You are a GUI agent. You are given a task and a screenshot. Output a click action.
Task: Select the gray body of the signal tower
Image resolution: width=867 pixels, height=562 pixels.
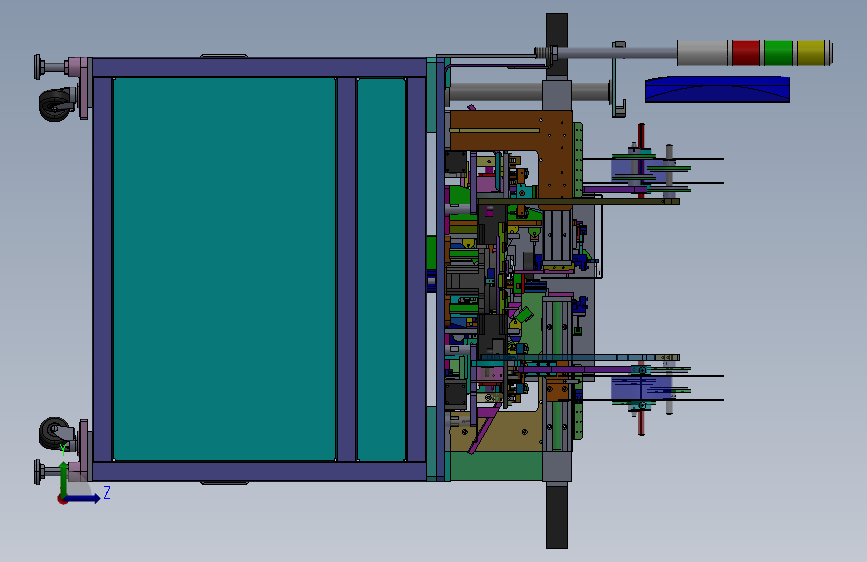(702, 53)
